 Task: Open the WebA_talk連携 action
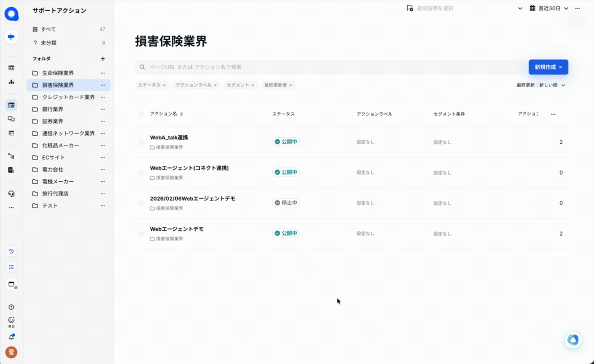click(169, 138)
